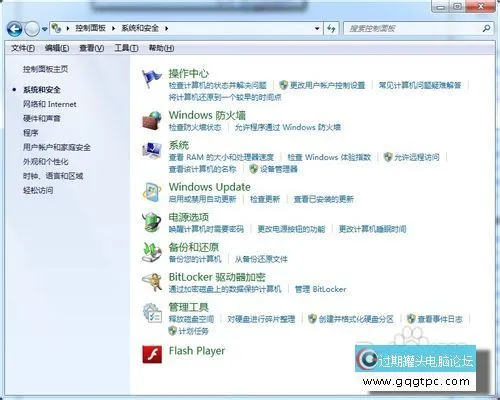This screenshot has width=500, height=400.
Task: Open 操作中心 heading link
Action: [x=189, y=73]
